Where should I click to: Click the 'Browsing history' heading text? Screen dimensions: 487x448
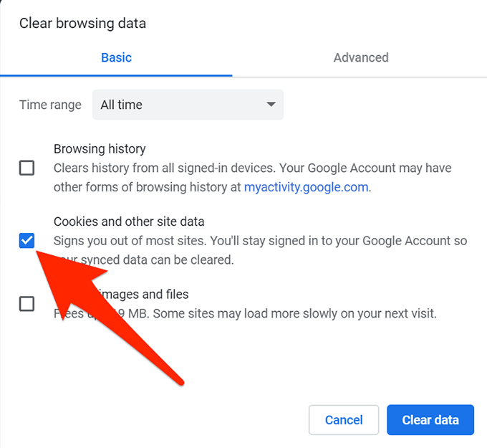pos(100,149)
